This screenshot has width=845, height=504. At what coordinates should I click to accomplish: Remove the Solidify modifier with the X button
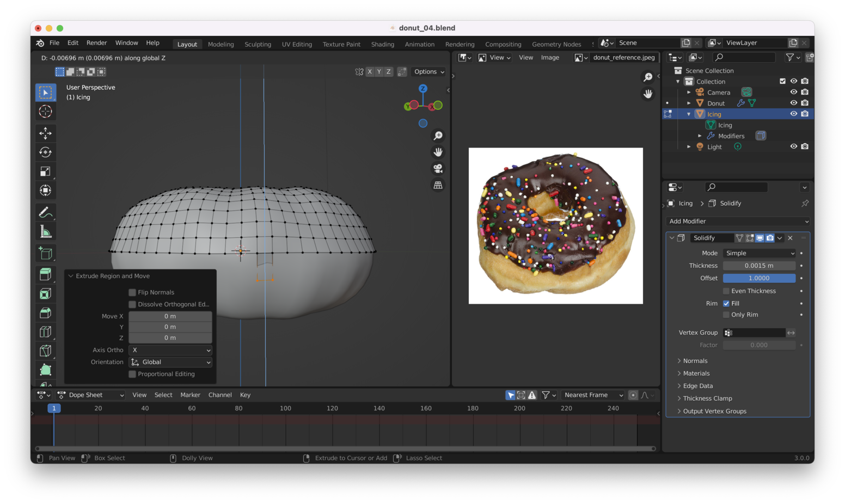point(790,238)
